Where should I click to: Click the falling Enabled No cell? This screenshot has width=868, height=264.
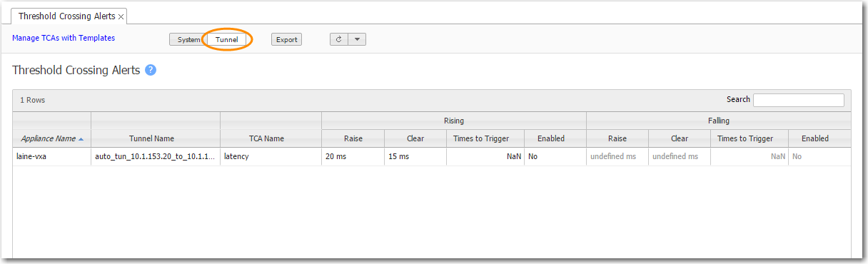(819, 156)
